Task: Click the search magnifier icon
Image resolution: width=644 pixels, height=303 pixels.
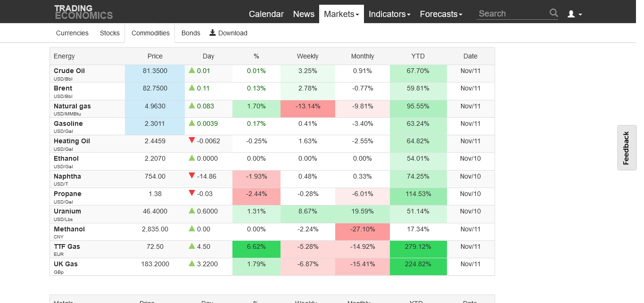Action: tap(553, 13)
